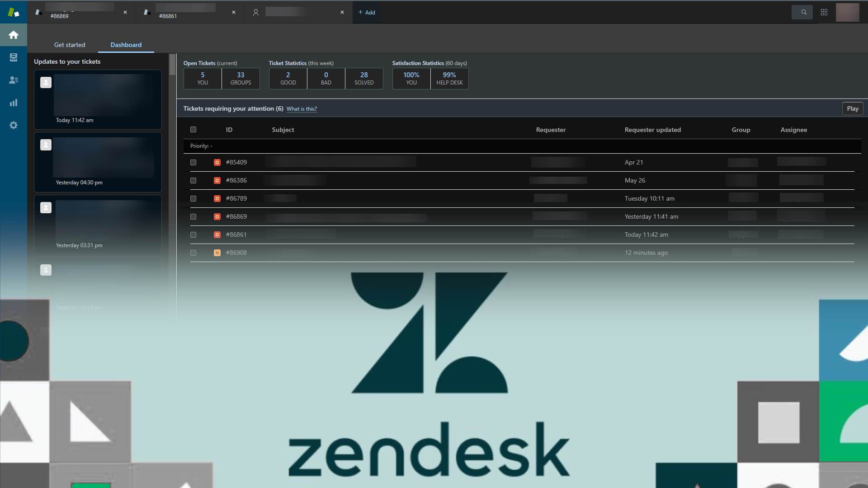Click the new status icon for ticket #86908
Screen dimensions: 868x488
[x=217, y=253]
